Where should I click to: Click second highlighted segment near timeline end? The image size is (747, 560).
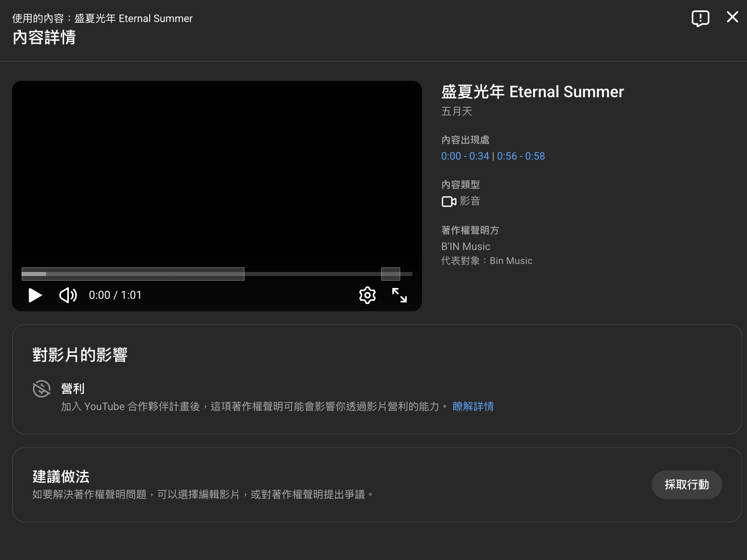click(x=390, y=274)
